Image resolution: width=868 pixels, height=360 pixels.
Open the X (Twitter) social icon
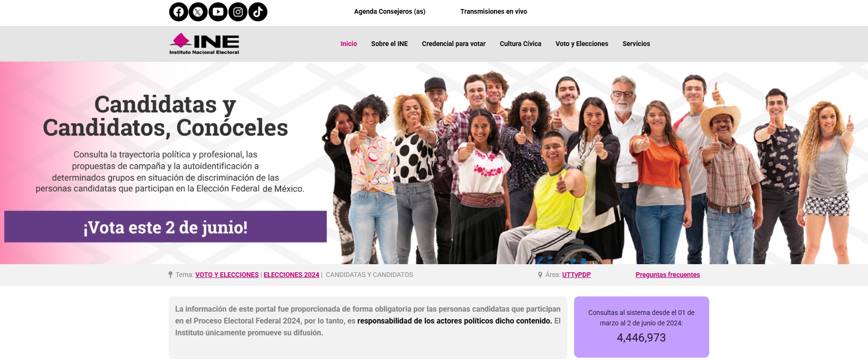pyautogui.click(x=198, y=12)
